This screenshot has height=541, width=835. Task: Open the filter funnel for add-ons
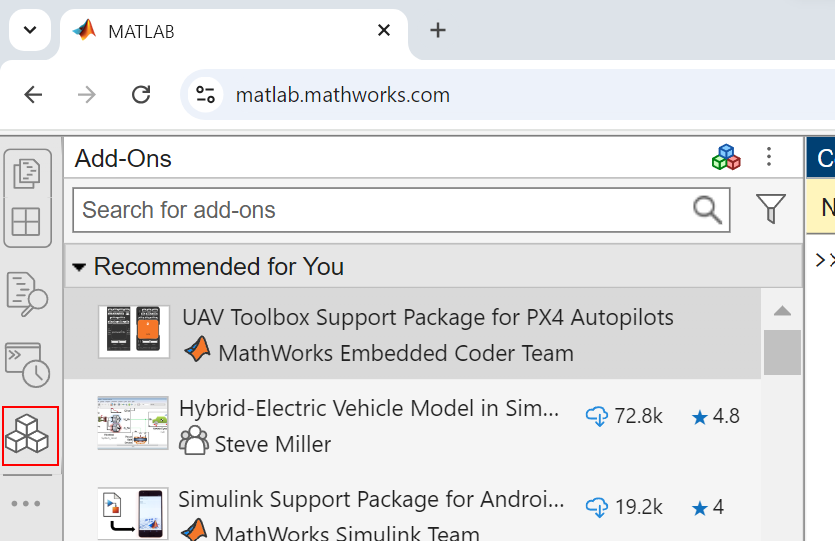click(770, 209)
